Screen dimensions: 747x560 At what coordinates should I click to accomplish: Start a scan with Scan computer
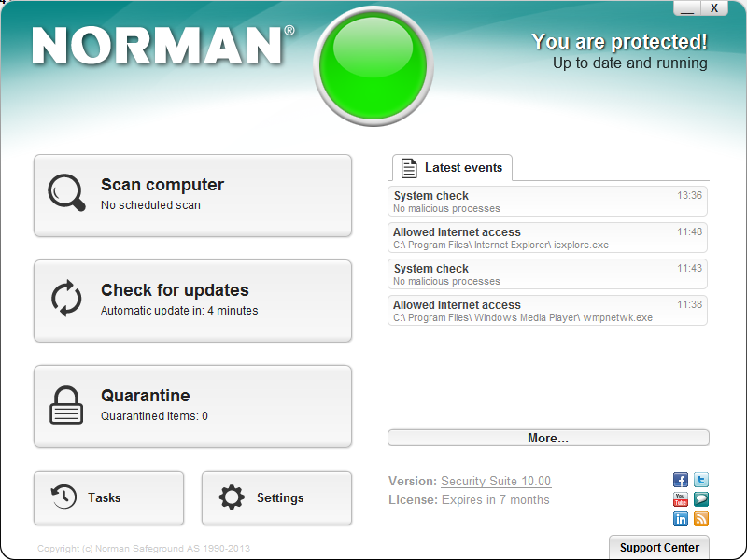192,195
